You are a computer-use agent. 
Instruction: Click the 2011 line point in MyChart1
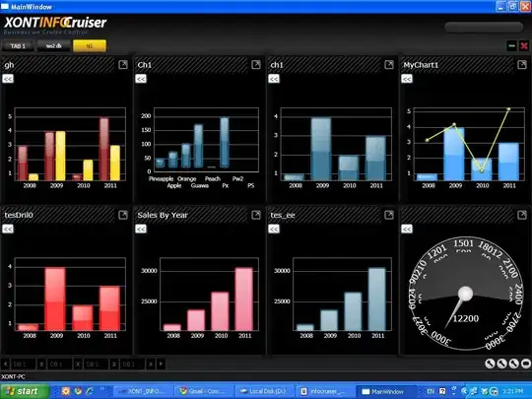pos(508,109)
